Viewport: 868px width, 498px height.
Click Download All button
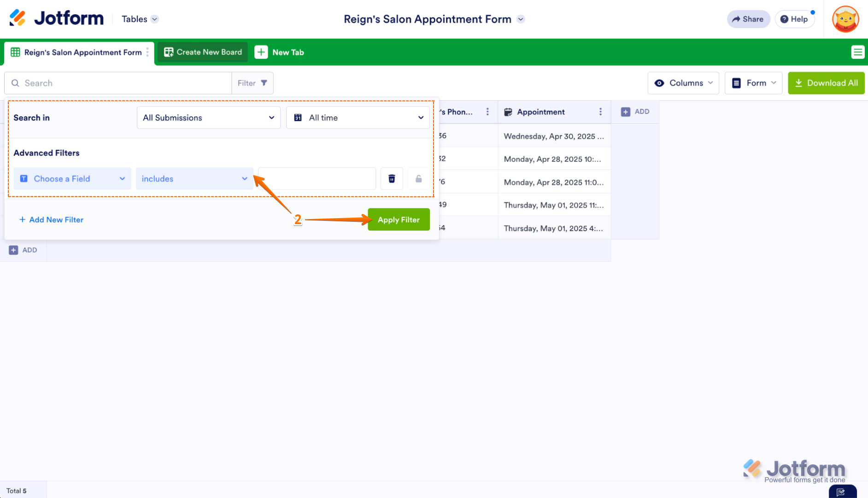pos(826,83)
